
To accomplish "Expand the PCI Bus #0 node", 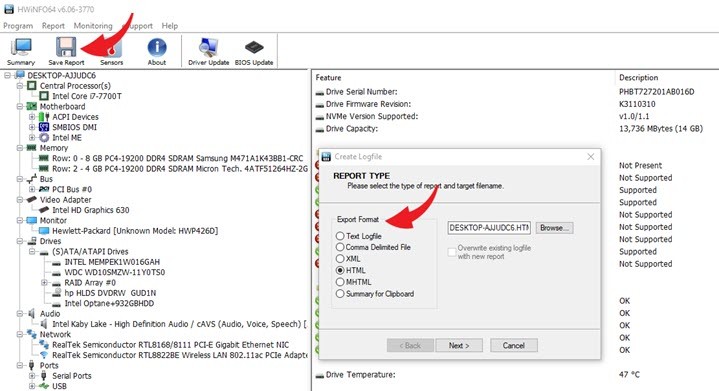I will (32, 189).
